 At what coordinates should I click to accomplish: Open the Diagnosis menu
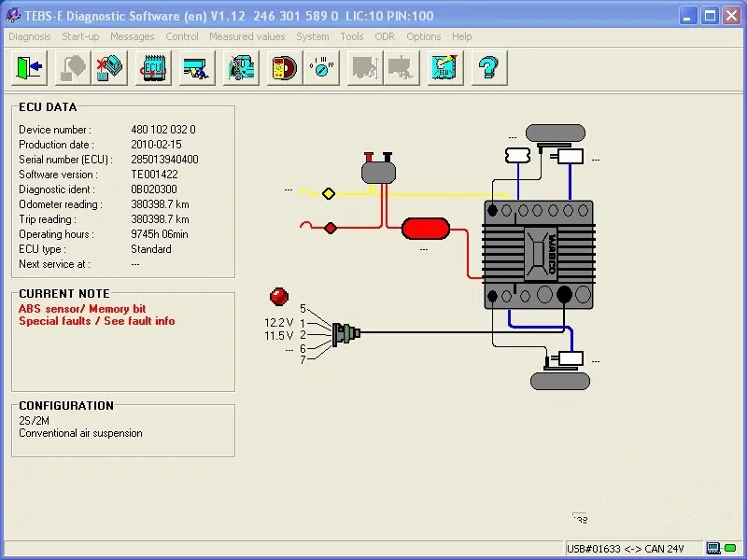30,36
